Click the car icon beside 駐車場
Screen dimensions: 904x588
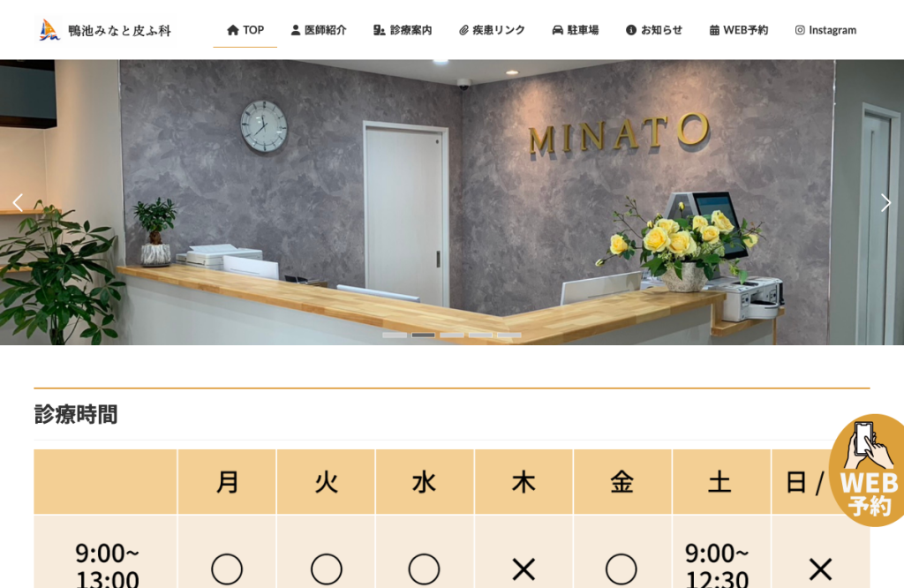point(558,30)
